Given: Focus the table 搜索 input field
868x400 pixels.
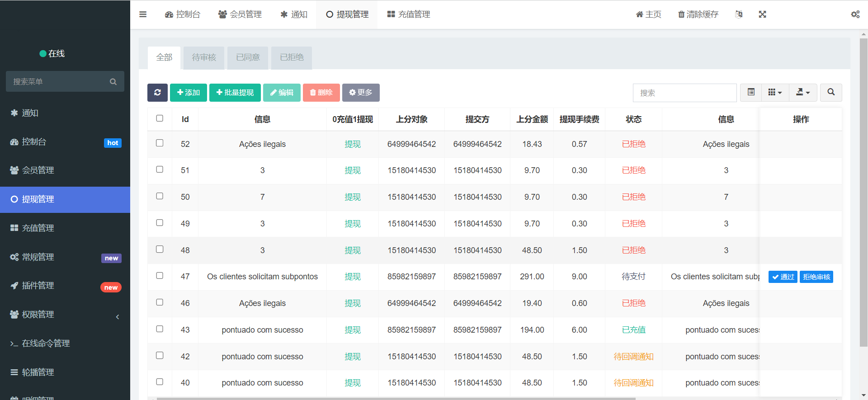Looking at the screenshot, I should click(x=684, y=93).
